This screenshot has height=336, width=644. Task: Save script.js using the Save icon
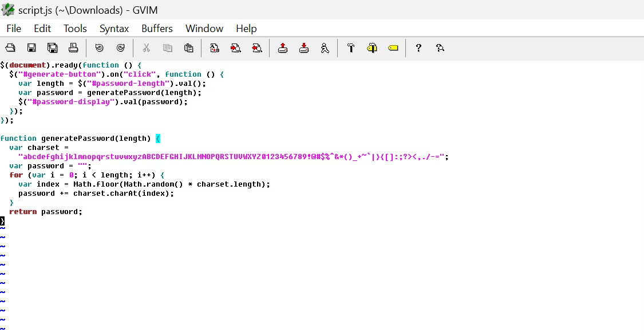30,48
